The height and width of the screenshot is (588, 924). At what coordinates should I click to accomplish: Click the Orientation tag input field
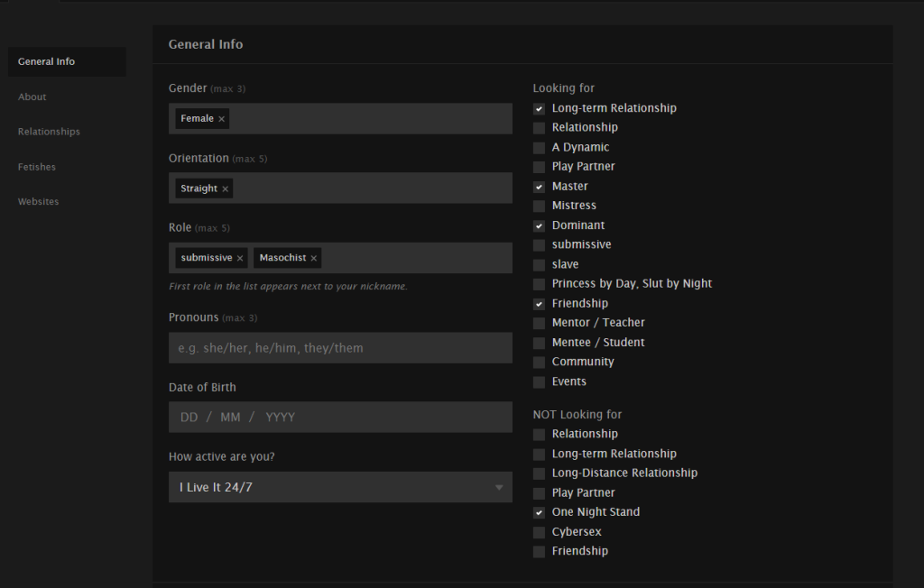tap(370, 188)
